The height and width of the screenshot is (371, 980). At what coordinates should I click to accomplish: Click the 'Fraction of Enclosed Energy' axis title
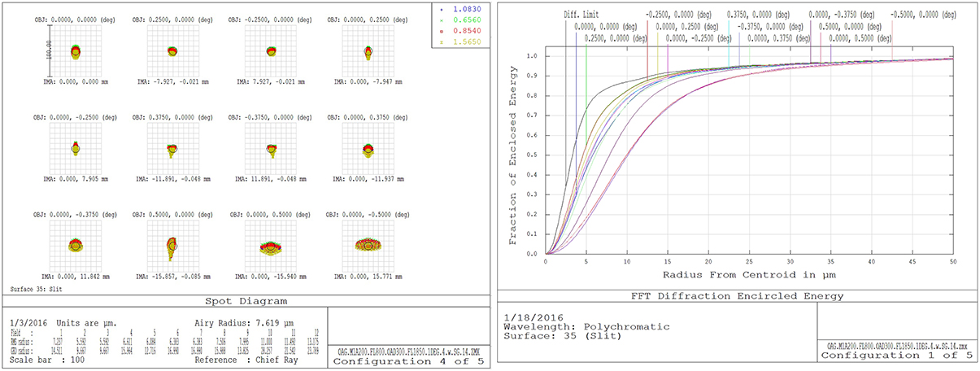[x=512, y=155]
